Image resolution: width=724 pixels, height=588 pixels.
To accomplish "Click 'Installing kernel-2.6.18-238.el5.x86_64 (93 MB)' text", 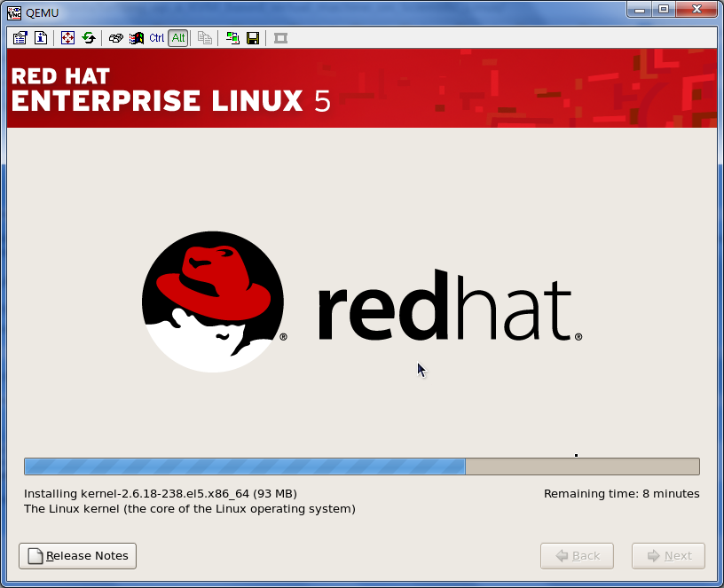I will pos(161,493).
